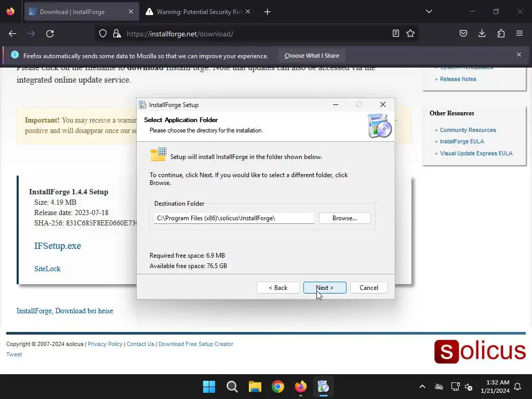The image size is (532, 399).
Task: Click the solicus logo
Action: click(x=480, y=352)
